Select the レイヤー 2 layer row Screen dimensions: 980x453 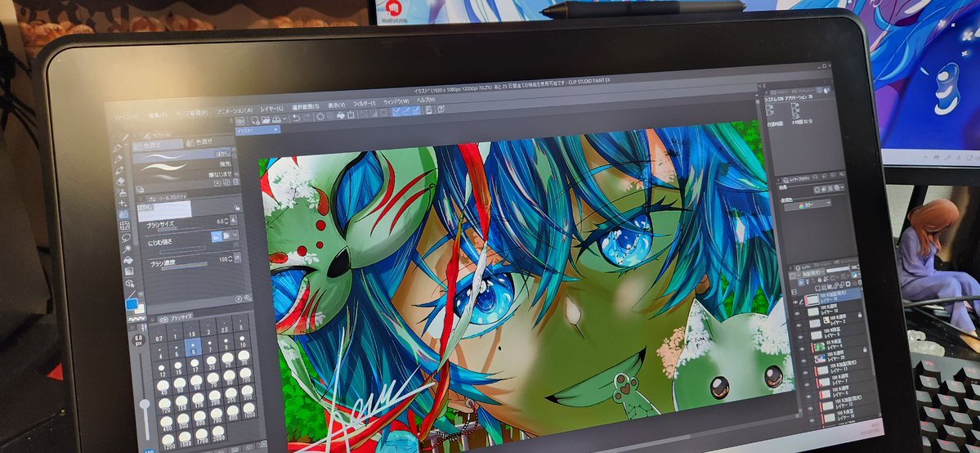tap(830, 323)
